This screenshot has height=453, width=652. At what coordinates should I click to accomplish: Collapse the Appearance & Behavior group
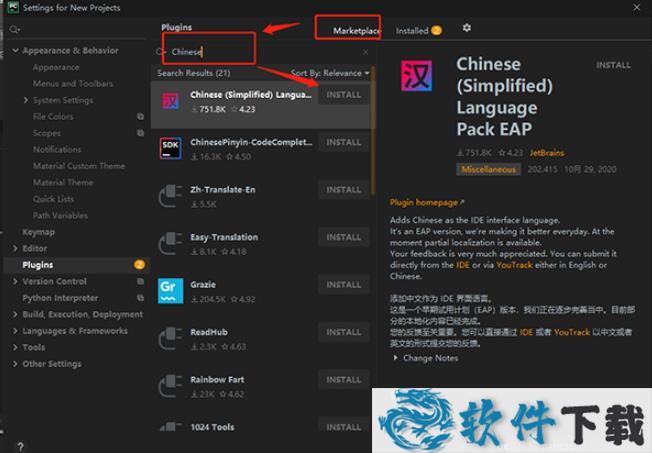click(13, 50)
